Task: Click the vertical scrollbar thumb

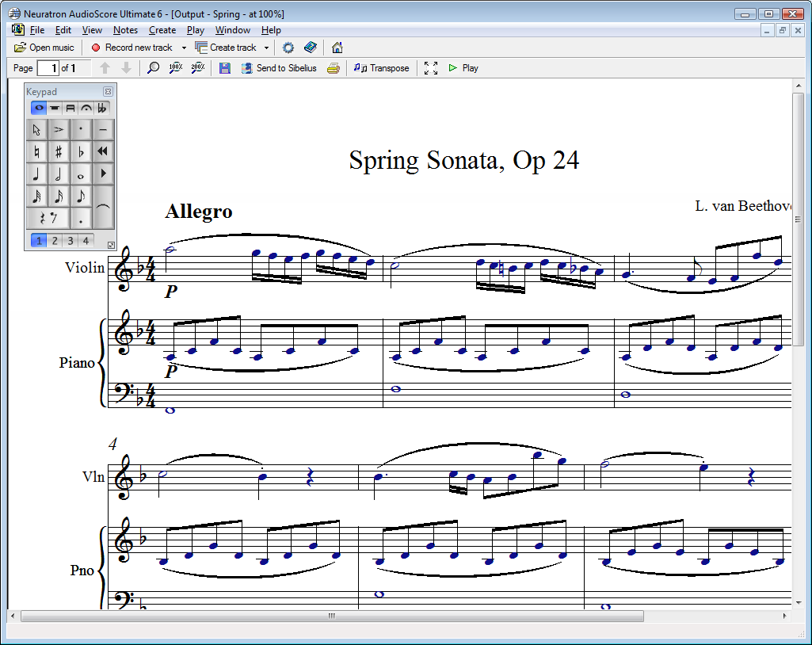Action: point(798,219)
